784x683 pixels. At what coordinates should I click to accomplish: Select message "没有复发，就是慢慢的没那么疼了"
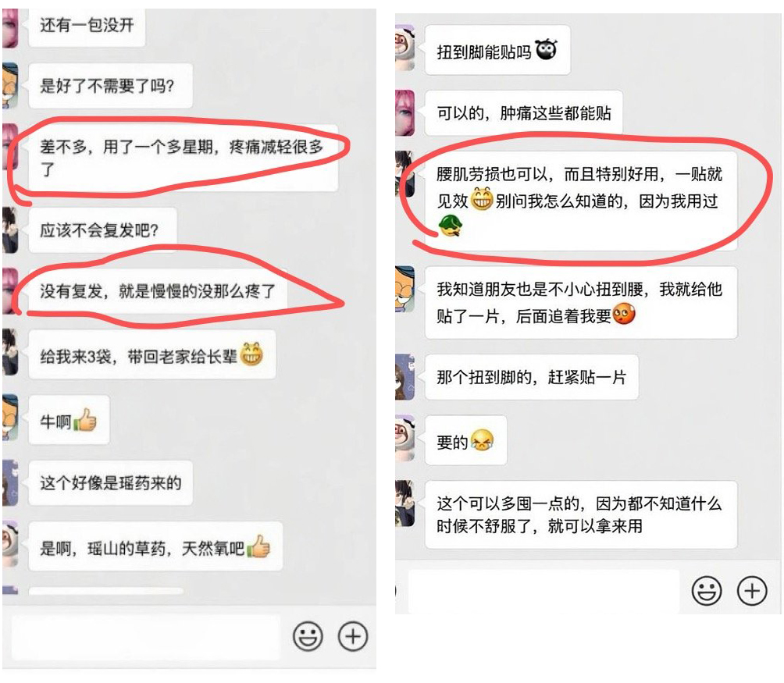coord(158,291)
